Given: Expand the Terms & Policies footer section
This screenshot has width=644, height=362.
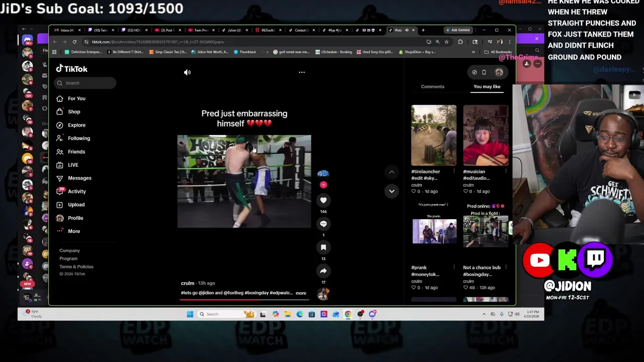Looking at the screenshot, I should (x=76, y=266).
